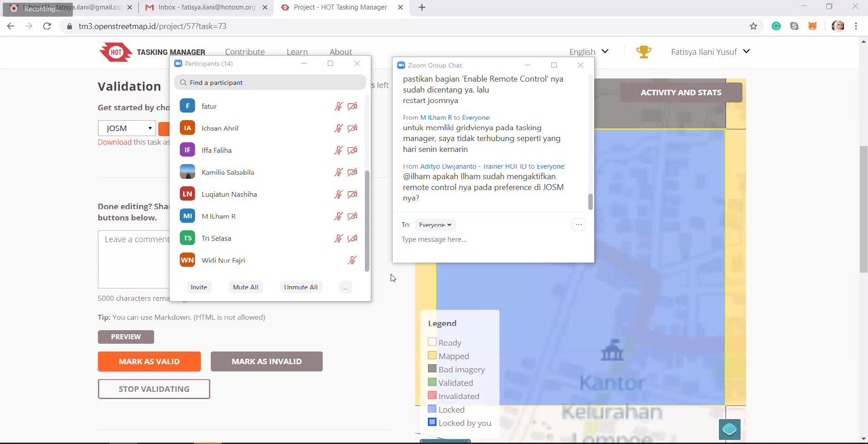
Task: Open the chat recipient Everyone dropdown
Action: coord(435,225)
